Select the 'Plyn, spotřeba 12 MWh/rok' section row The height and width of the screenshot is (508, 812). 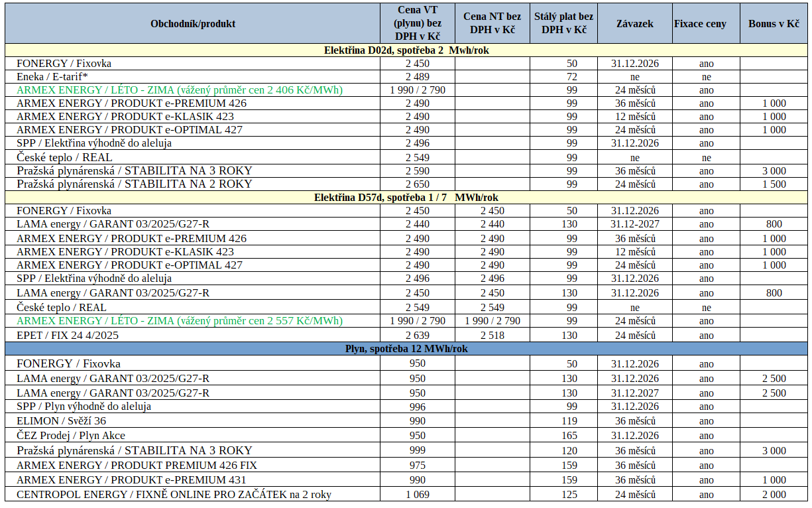(x=406, y=349)
